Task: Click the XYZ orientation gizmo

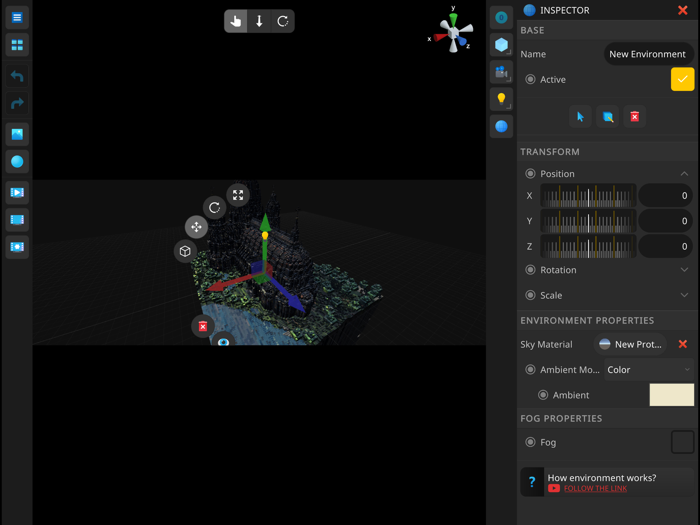Action: tap(452, 32)
